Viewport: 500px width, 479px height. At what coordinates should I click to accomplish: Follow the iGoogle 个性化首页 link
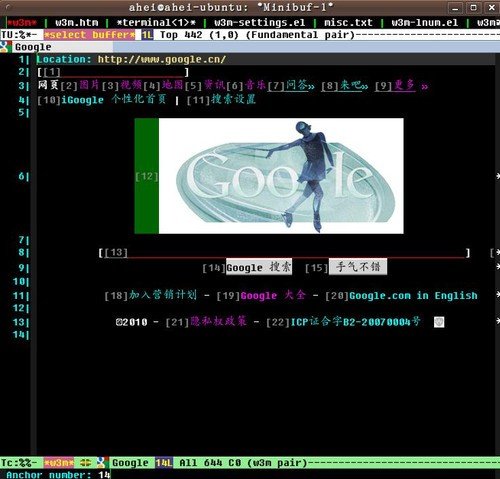[114, 99]
